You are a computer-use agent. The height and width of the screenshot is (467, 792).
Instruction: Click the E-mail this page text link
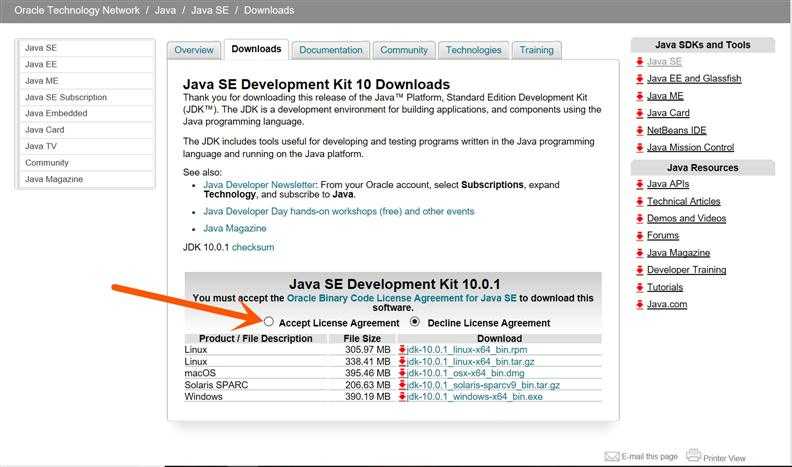(650, 456)
